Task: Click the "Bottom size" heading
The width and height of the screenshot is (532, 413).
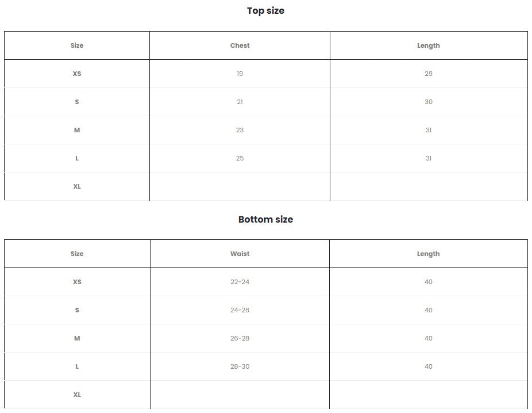Action: [x=265, y=219]
